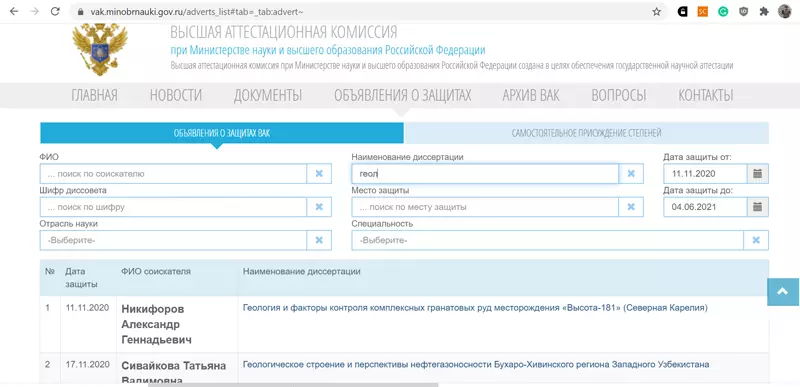The image size is (800, 387).
Task: Clear the Отрасль науки selection
Action: point(319,240)
